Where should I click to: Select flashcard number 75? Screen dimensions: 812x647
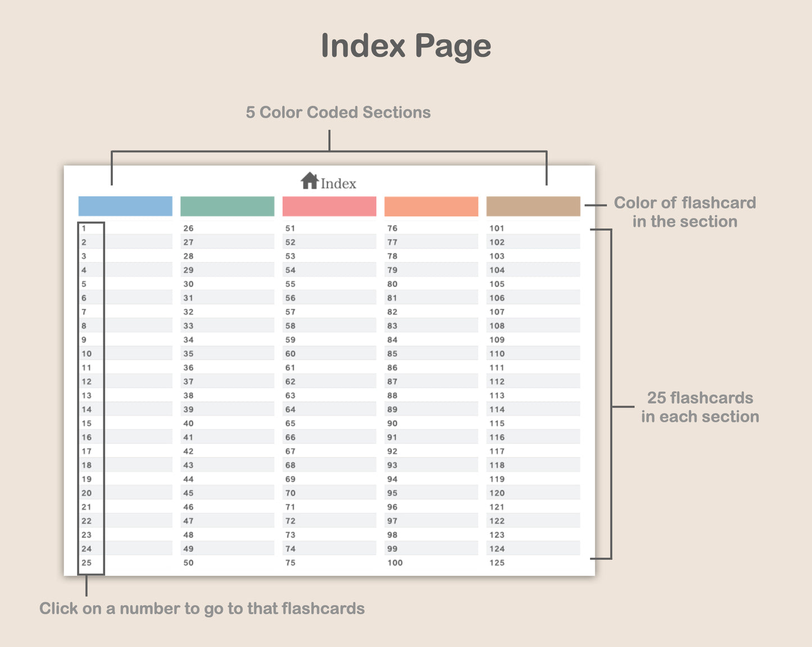point(290,563)
